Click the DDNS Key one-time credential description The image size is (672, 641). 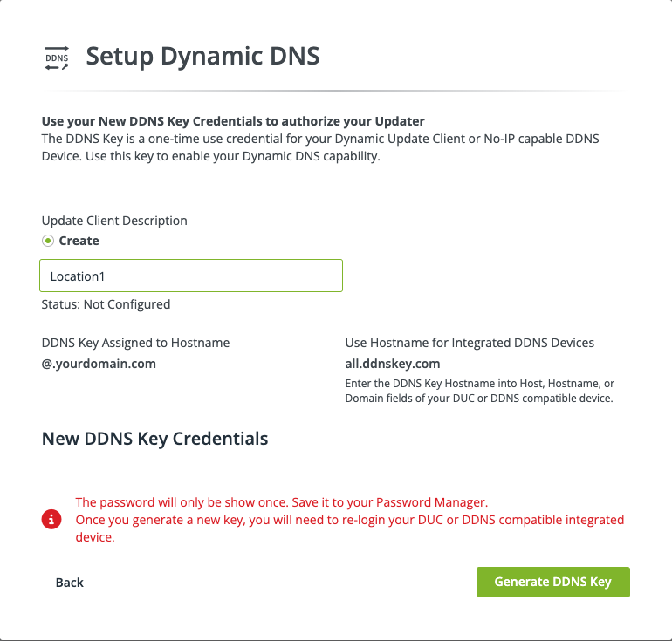click(x=320, y=147)
